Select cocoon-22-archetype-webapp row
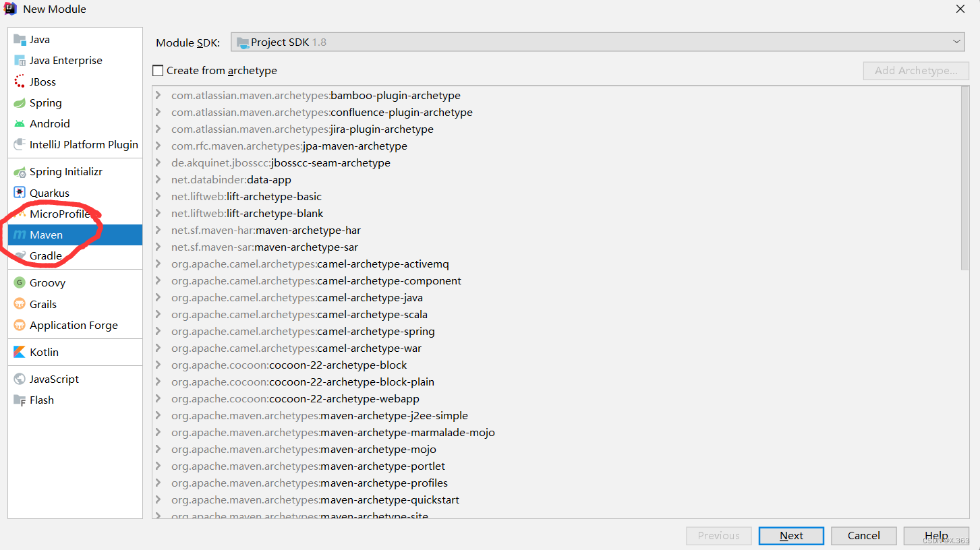 pos(556,398)
